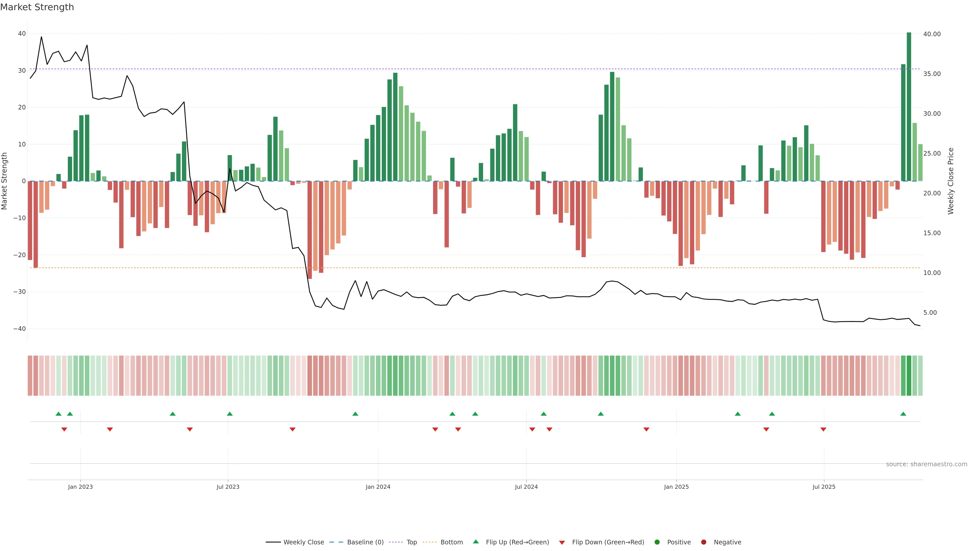Click the Market Strength chart title
This screenshot has width=980, height=551.
coord(37,7)
